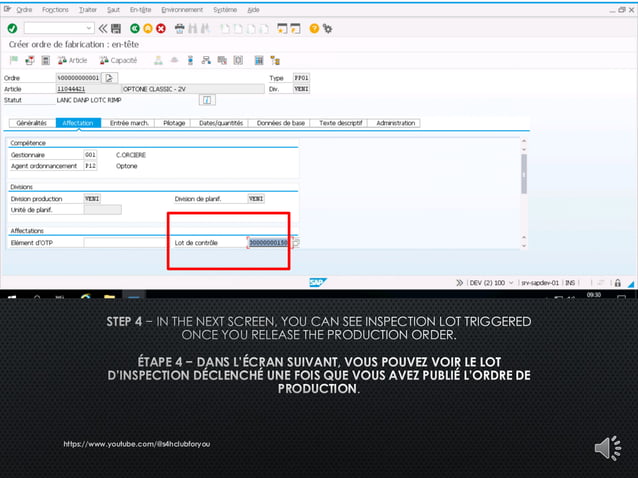
Task: Click the Agent ordonnancement field P12
Action: click(x=90, y=166)
